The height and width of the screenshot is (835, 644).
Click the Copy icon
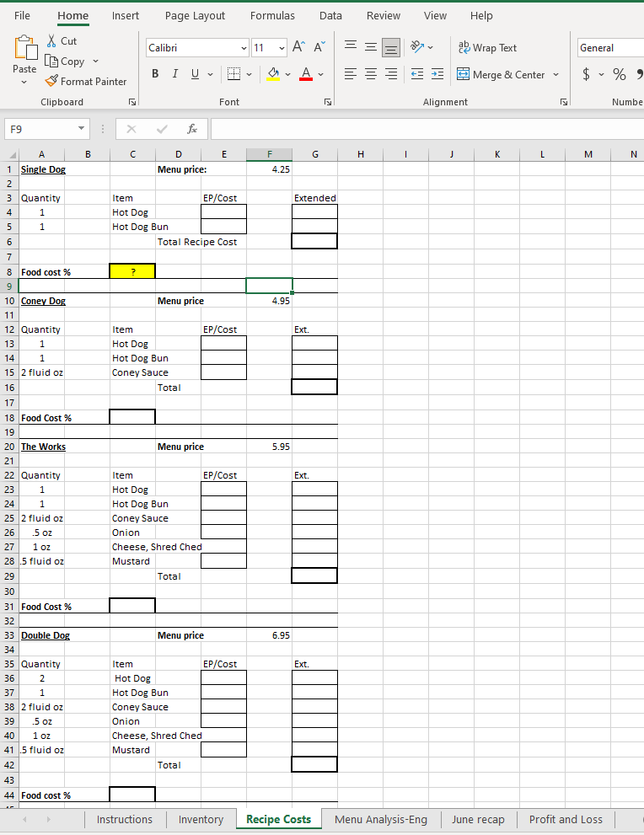click(x=51, y=62)
